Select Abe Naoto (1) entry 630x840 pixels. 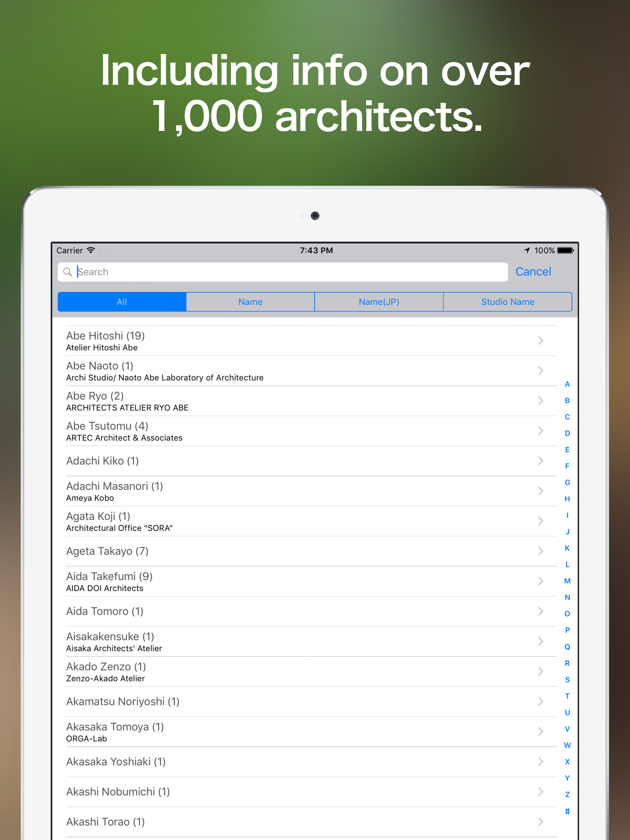tap(312, 370)
